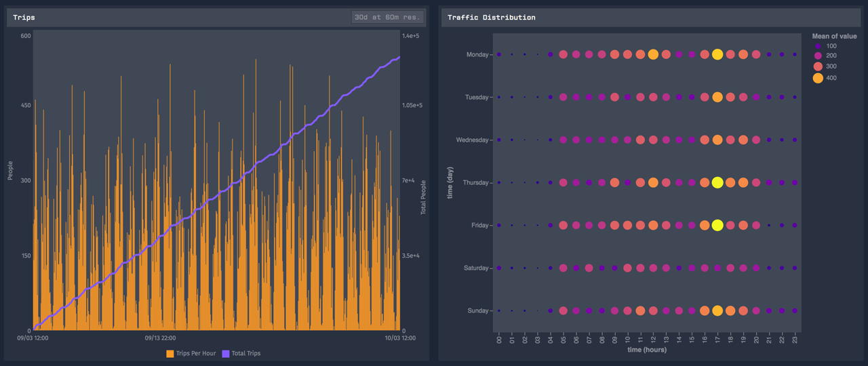Click the Monday row label
The height and width of the screenshot is (366, 868).
477,54
